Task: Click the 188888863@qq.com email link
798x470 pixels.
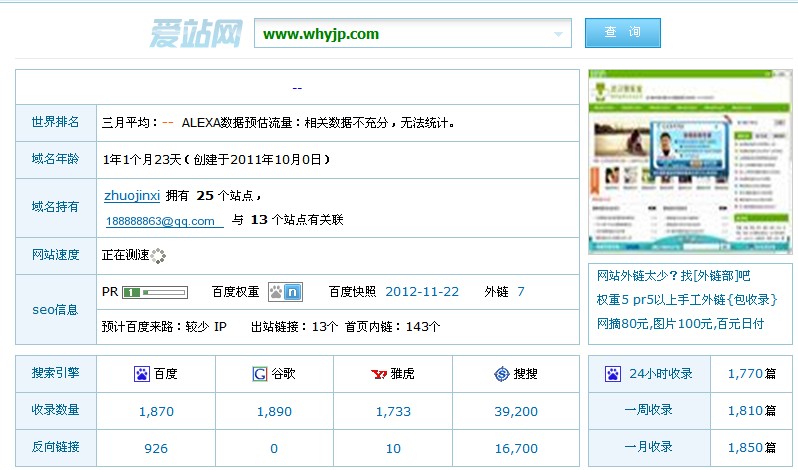Action: click(161, 221)
